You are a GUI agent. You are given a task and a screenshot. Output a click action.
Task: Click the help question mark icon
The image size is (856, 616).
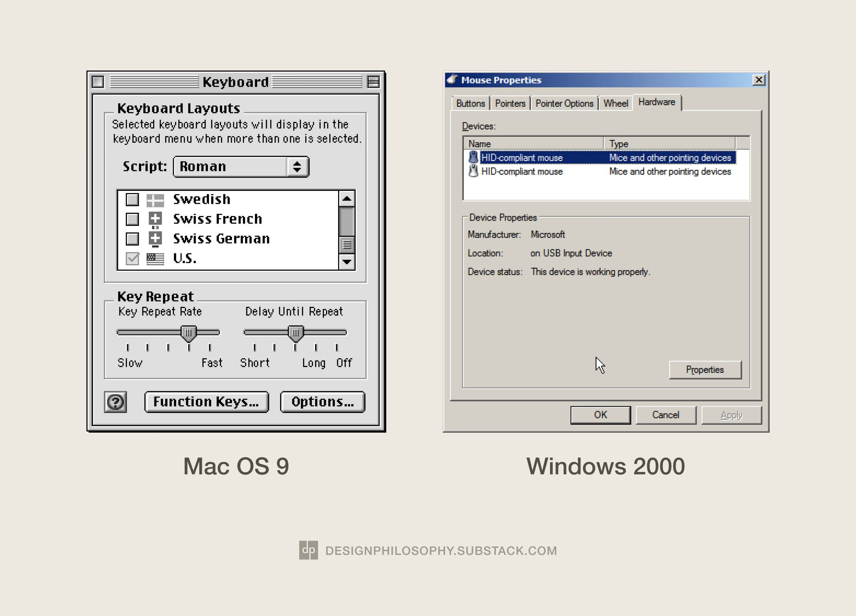[116, 402]
